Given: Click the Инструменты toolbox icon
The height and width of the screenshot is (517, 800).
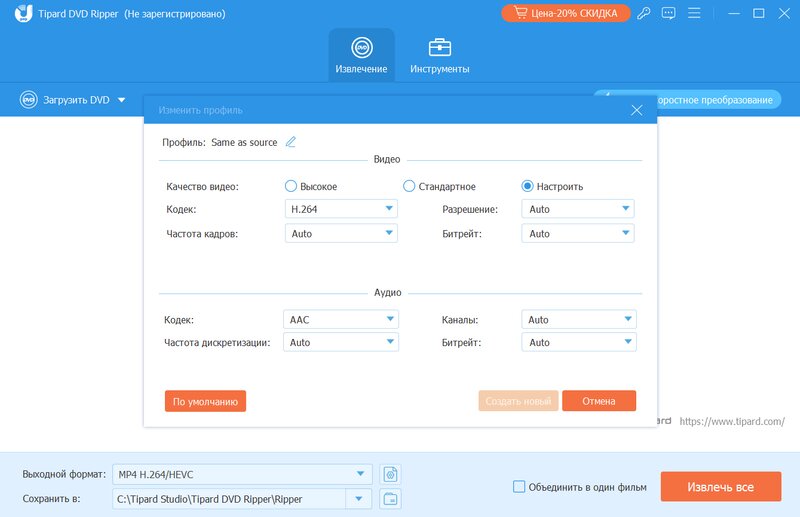Looking at the screenshot, I should pyautogui.click(x=439, y=47).
